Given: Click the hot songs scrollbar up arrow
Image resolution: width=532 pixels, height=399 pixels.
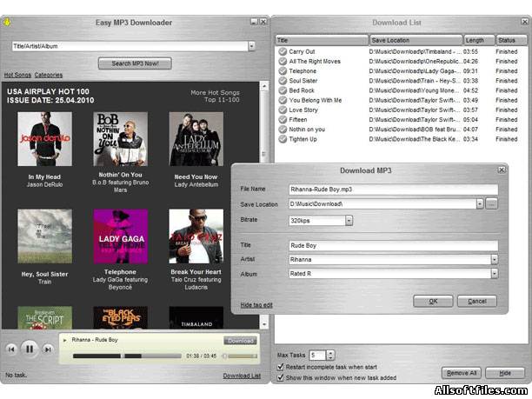Looking at the screenshot, I should [x=264, y=86].
